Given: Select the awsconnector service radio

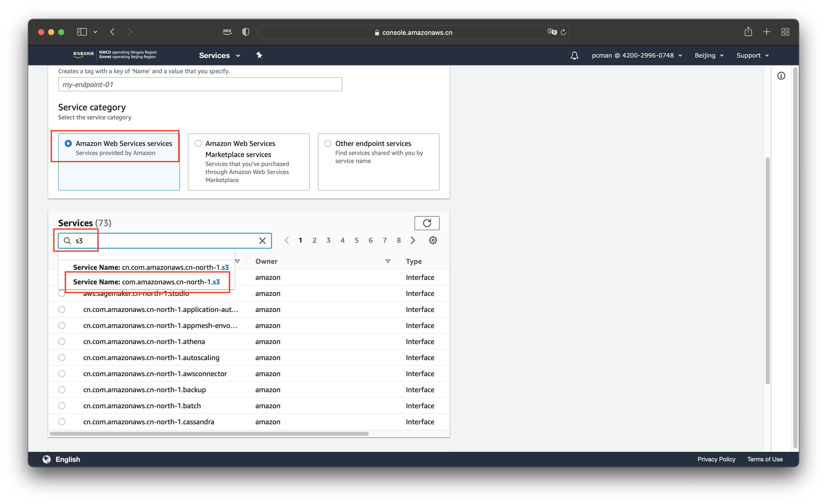Looking at the screenshot, I should pyautogui.click(x=62, y=374).
